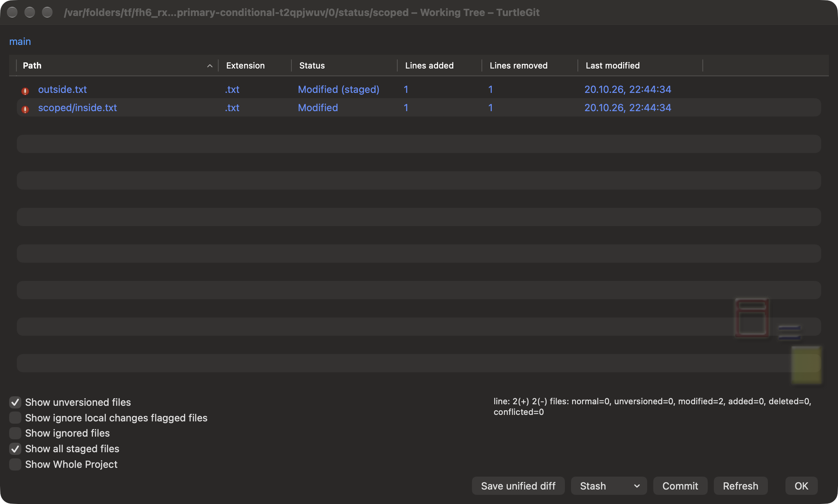838x504 pixels.
Task: Click the Commit button
Action: coord(680,486)
